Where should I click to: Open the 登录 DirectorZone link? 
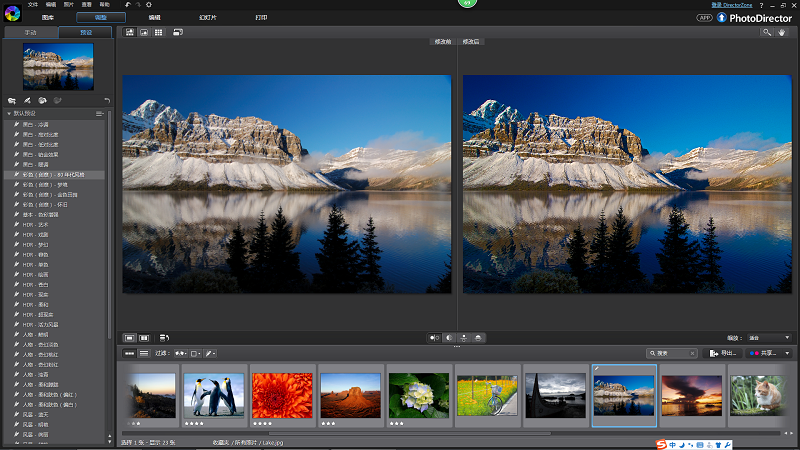click(x=730, y=5)
